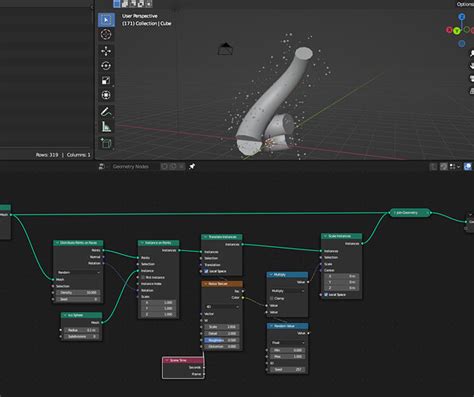Click the Radius field in Ico Sphere node
Image resolution: width=474 pixels, height=397 pixels.
pos(82,330)
